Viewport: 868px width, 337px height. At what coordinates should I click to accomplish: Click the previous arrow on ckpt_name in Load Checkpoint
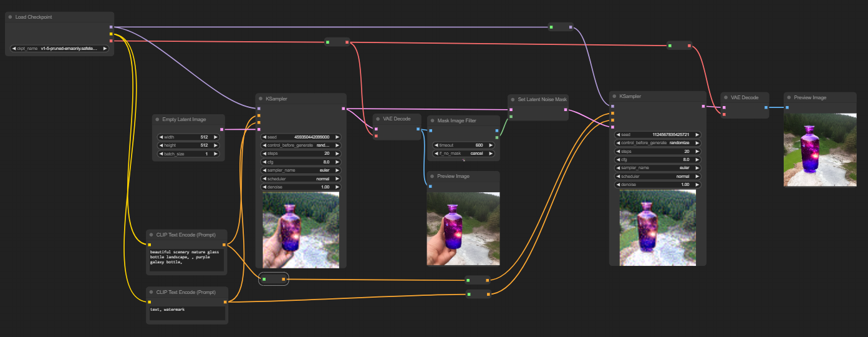14,48
